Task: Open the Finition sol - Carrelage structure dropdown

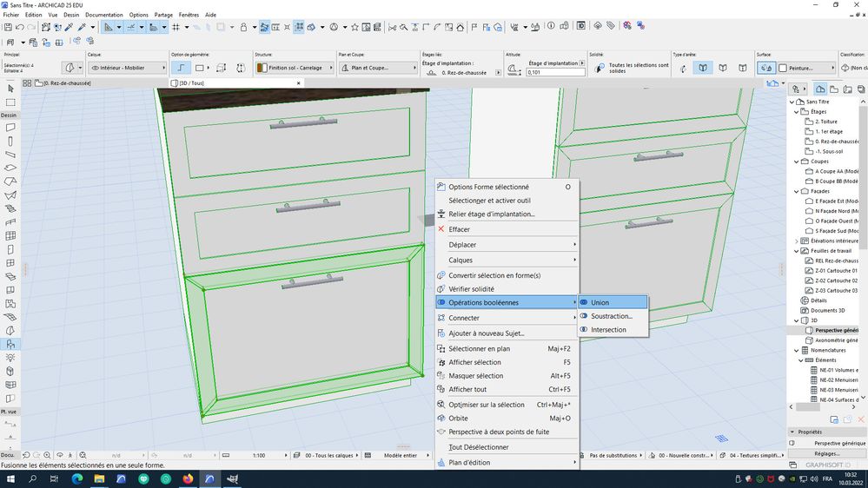Action: tap(295, 68)
